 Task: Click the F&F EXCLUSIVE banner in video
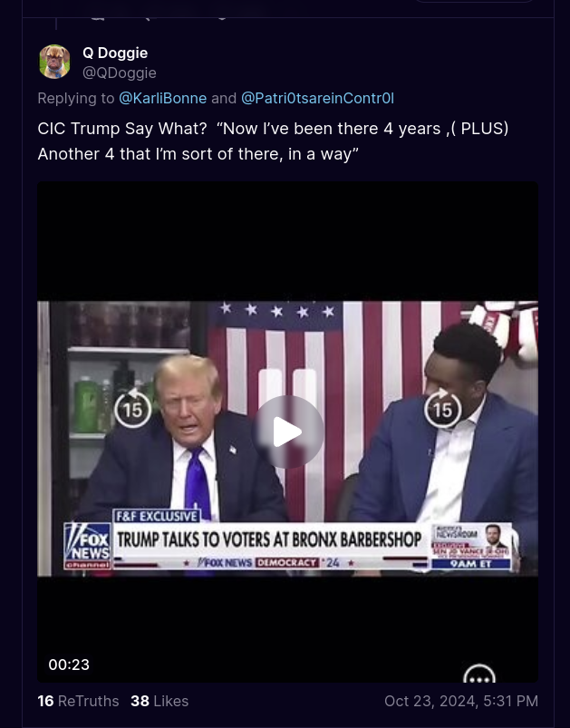(157, 516)
